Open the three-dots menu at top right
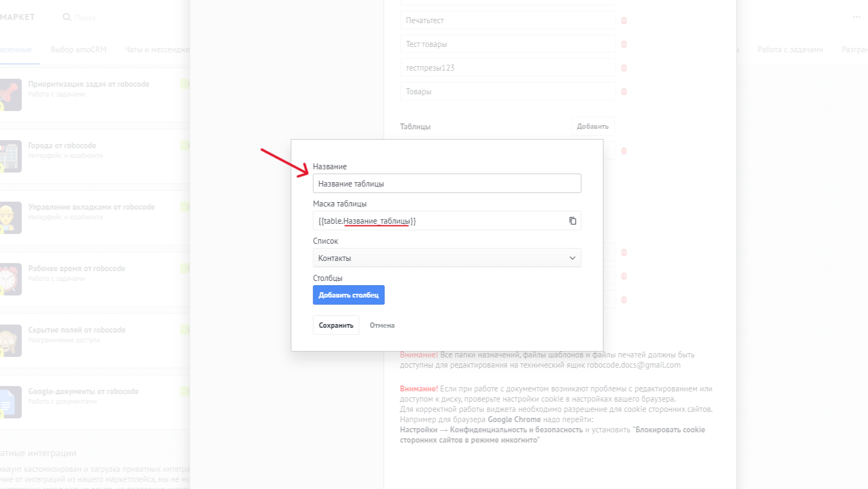868x489 pixels. click(x=857, y=17)
